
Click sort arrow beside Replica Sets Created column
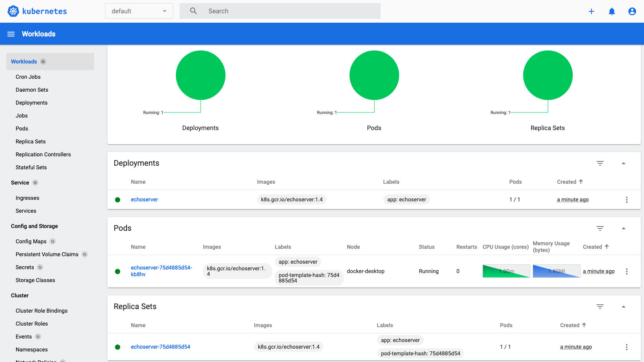tap(584, 325)
